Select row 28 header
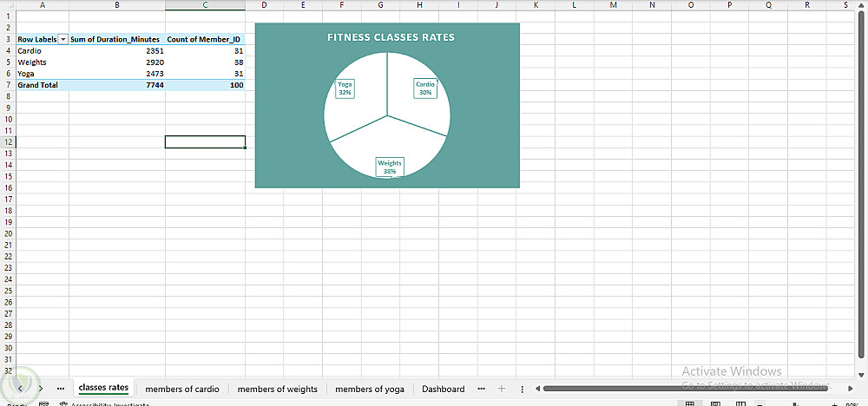 (x=8, y=324)
